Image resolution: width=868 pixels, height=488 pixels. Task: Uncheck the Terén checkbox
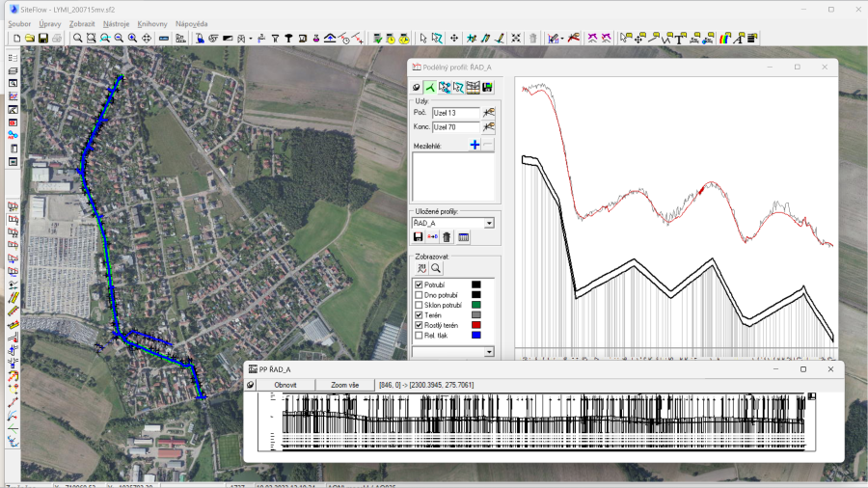coord(419,315)
